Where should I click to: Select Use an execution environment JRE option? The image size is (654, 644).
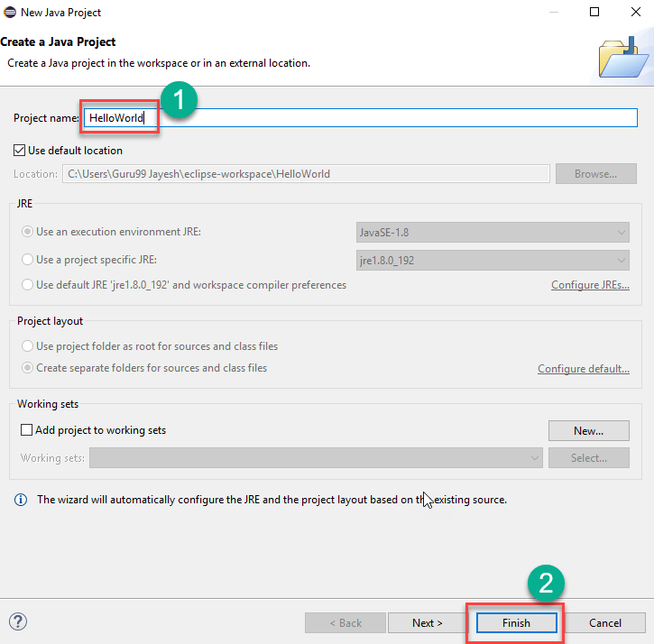(x=27, y=232)
